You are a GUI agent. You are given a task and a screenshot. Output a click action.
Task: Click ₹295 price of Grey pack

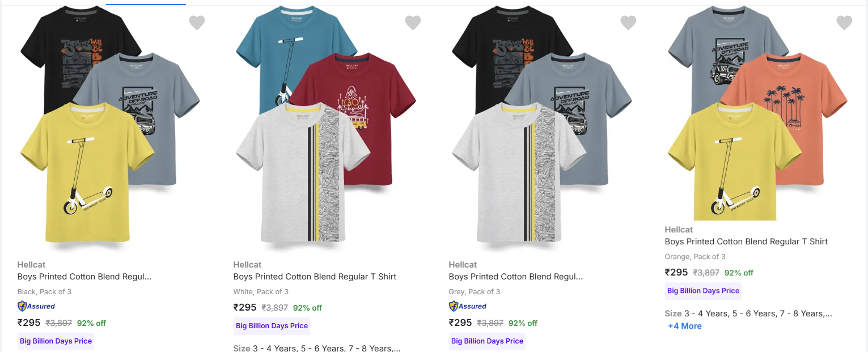[x=460, y=323]
